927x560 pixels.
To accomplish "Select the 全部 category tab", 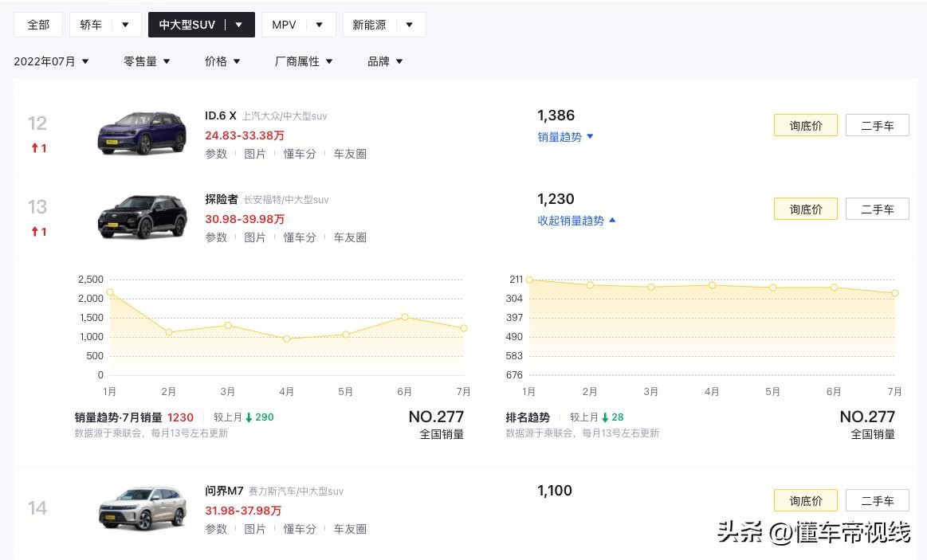I will click(x=38, y=25).
